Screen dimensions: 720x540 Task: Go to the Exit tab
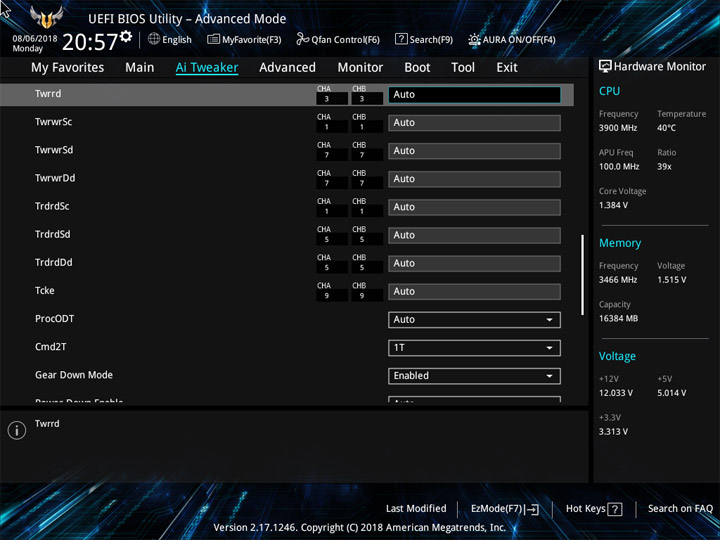[x=506, y=68]
